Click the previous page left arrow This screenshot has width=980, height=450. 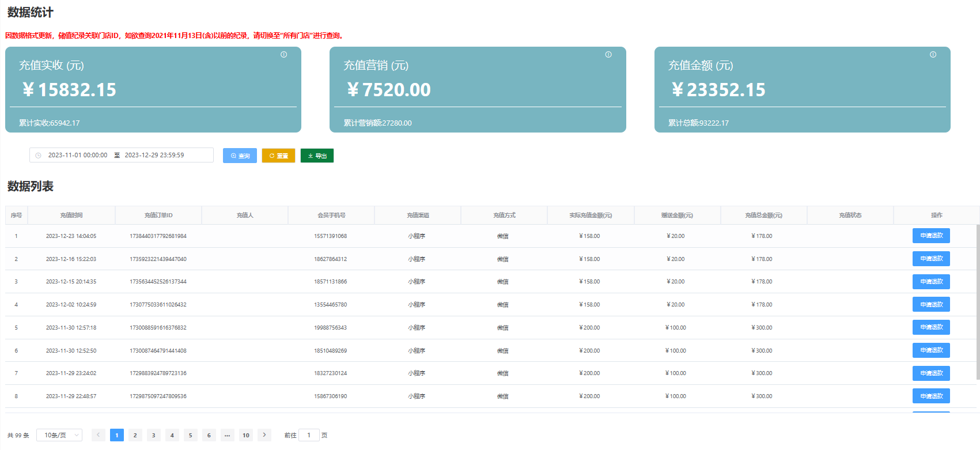click(x=99, y=435)
